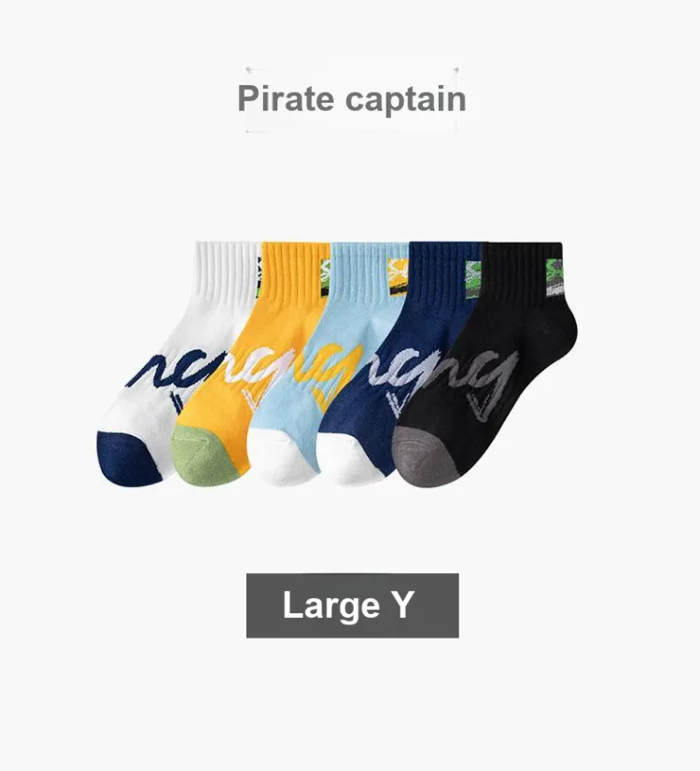700x771 pixels.
Task: Click the Large Y size button
Action: point(352,605)
